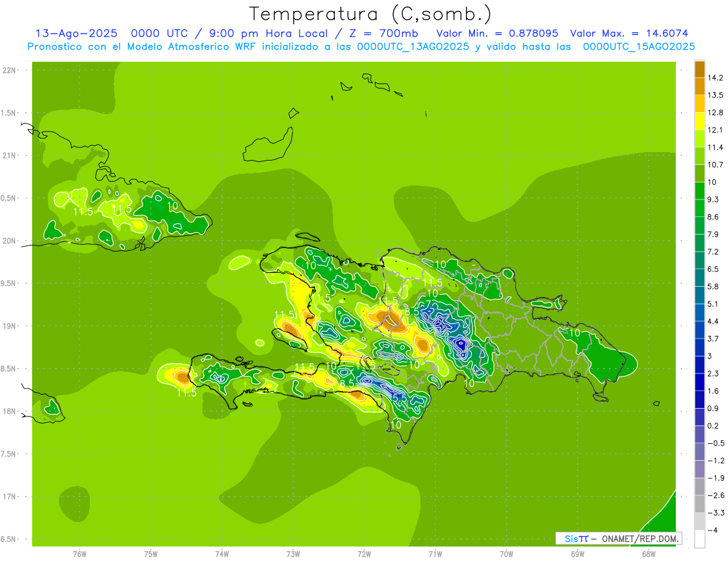The height and width of the screenshot is (562, 728).
Task: Click the '75W' longitude axis label
Action: click(x=151, y=554)
